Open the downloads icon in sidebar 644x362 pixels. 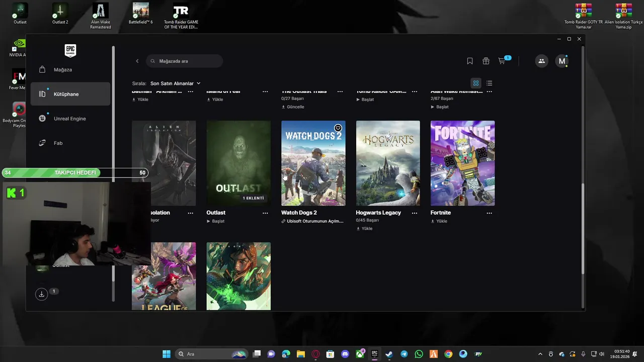pyautogui.click(x=42, y=294)
